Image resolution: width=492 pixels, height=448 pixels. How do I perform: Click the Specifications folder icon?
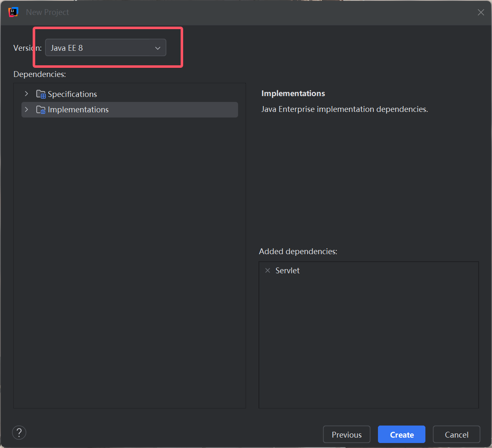pos(41,94)
